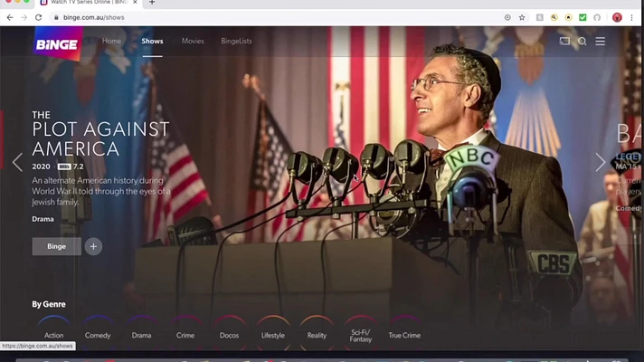Screen dimensions: 644x362
Task: Click The Plot Against America title
Action: point(100,134)
